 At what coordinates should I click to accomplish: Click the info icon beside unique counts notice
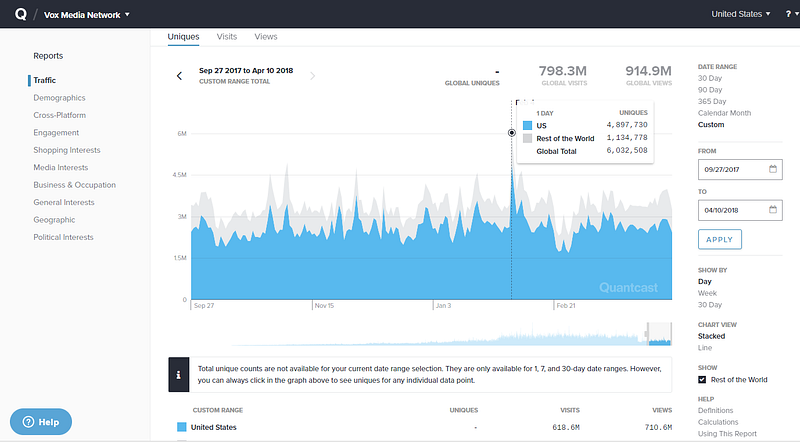(179, 375)
